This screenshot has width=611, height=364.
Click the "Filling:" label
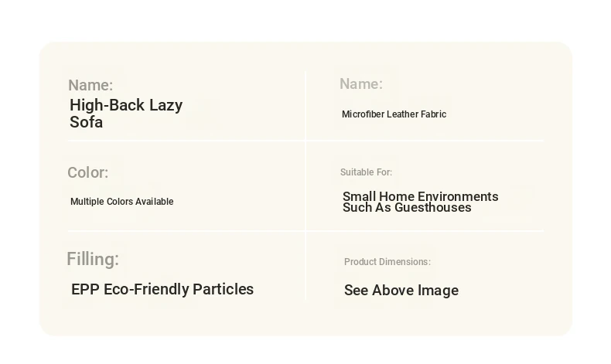(93, 259)
